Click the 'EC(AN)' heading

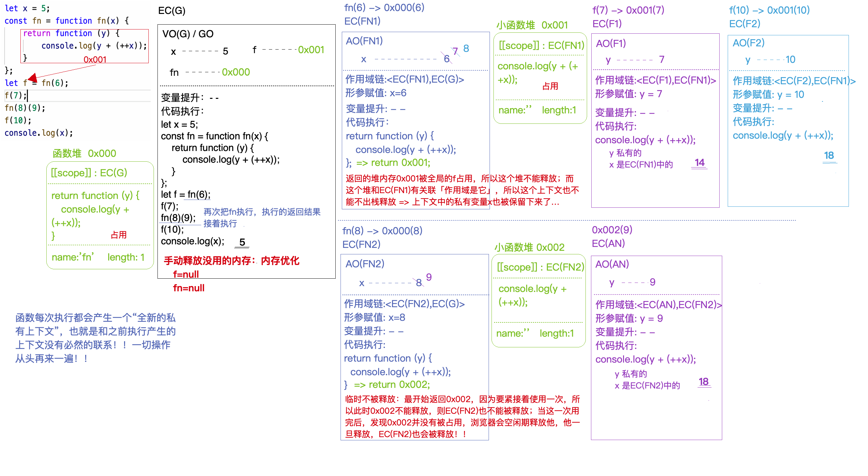point(608,244)
